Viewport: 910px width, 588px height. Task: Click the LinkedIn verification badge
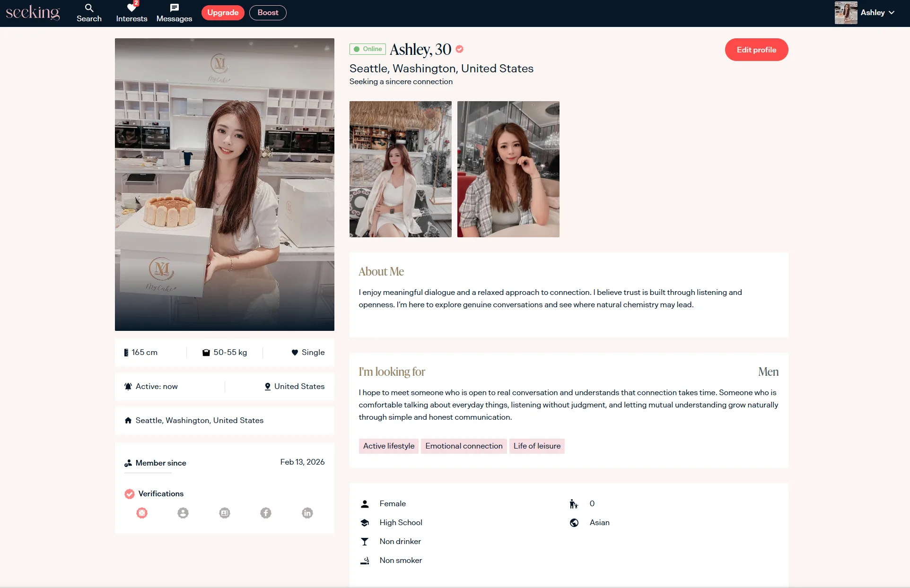[307, 513]
